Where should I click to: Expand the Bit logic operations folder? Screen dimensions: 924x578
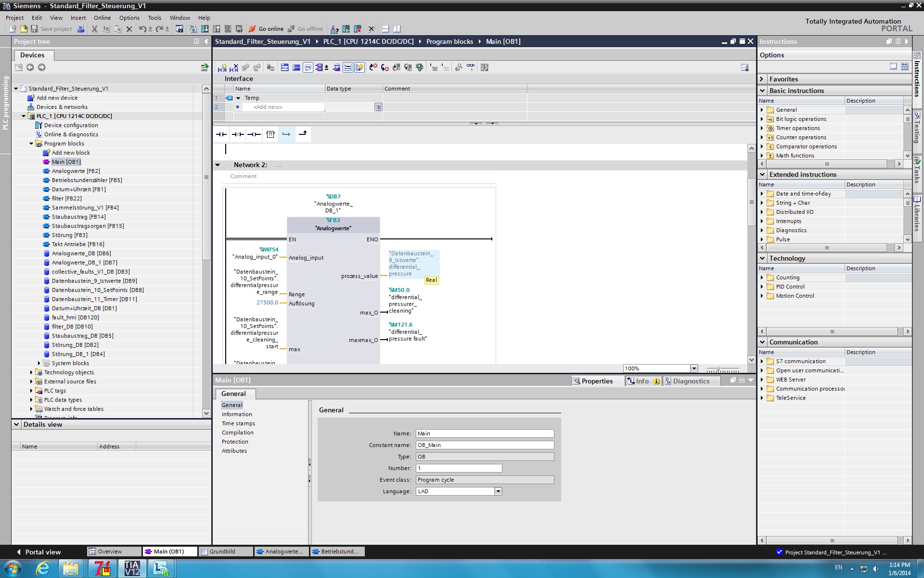(x=762, y=119)
